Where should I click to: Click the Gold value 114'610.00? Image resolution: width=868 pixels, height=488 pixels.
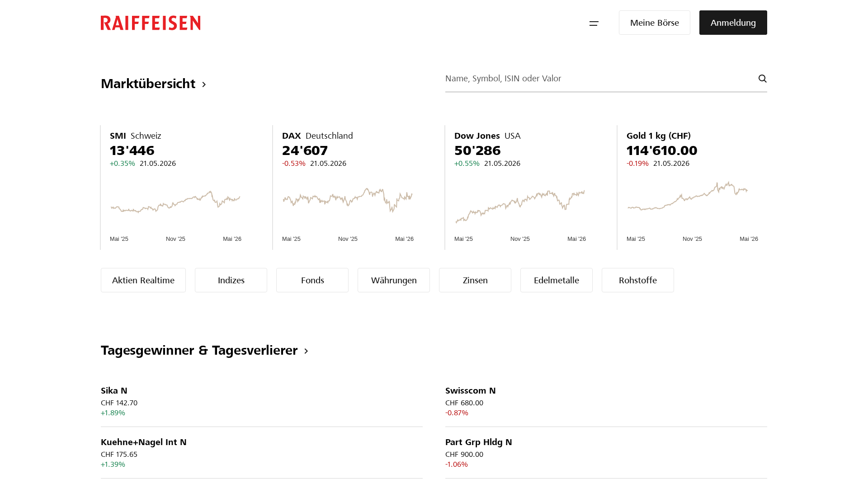click(662, 150)
